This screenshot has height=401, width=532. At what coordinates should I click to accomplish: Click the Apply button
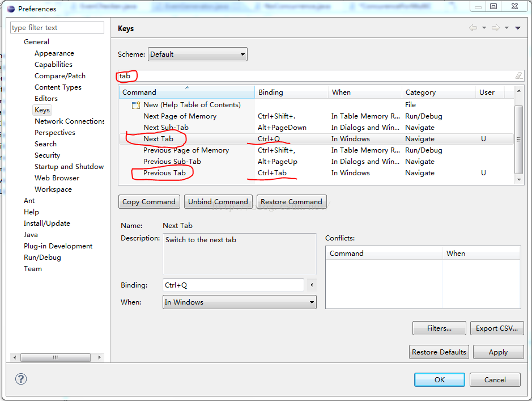[x=499, y=352]
